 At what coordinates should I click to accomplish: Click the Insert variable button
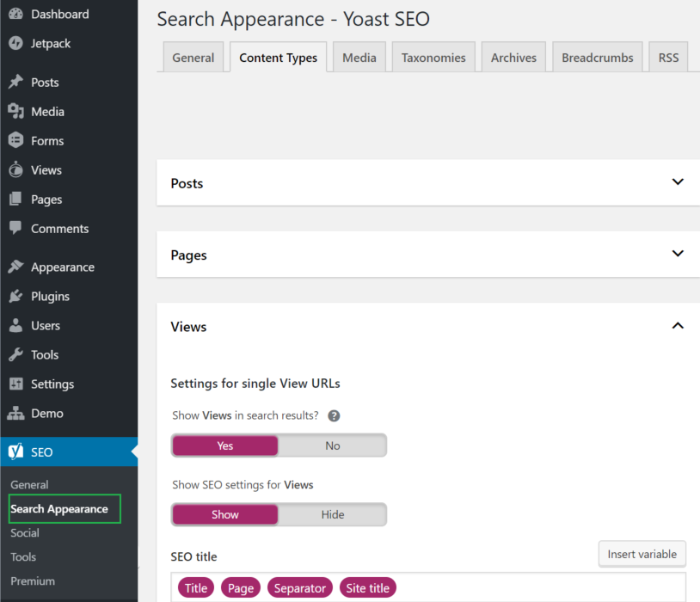[x=642, y=554]
